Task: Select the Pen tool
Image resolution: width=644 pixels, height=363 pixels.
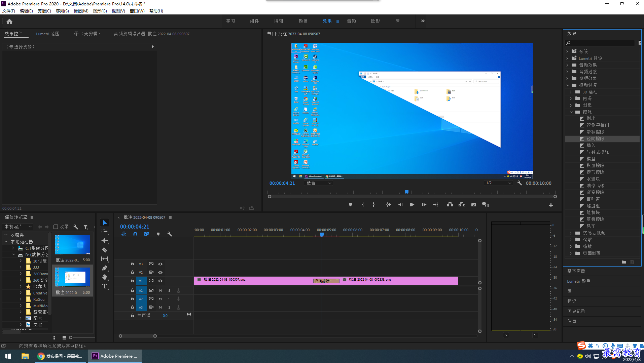Action: pyautogui.click(x=105, y=268)
